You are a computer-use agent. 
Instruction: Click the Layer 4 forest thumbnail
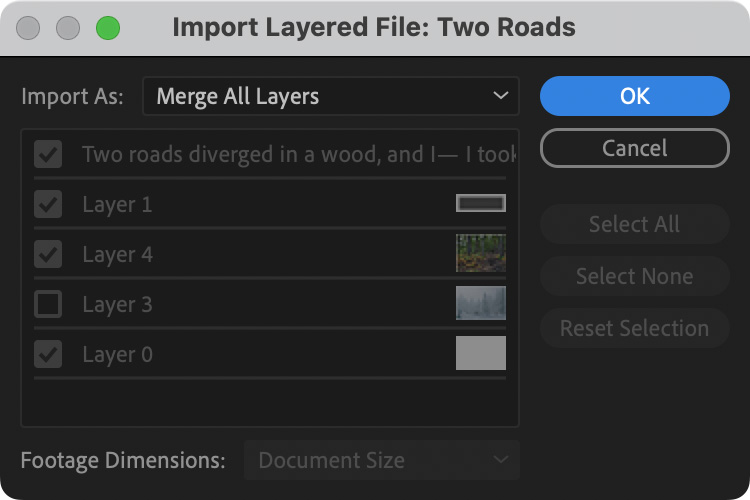click(x=481, y=254)
